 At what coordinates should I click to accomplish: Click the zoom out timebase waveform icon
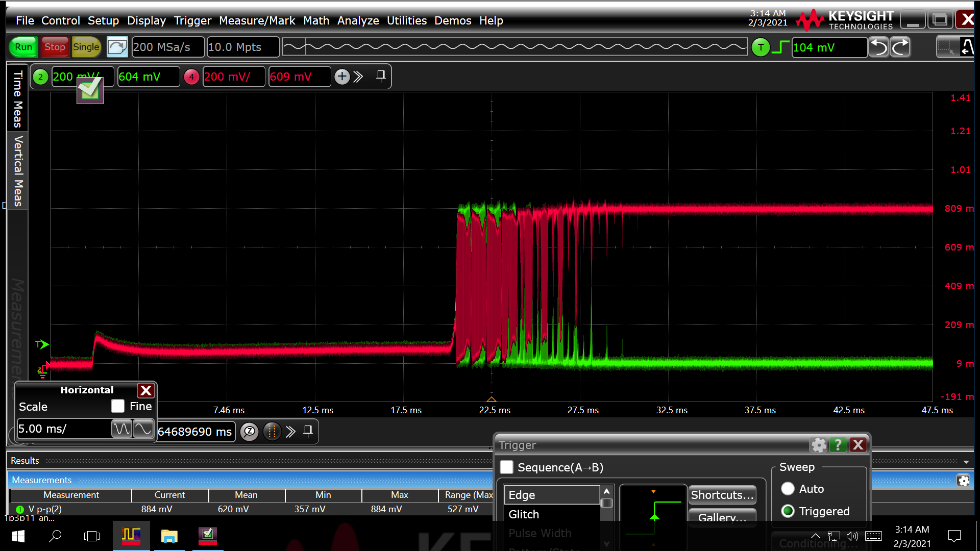[x=121, y=429]
